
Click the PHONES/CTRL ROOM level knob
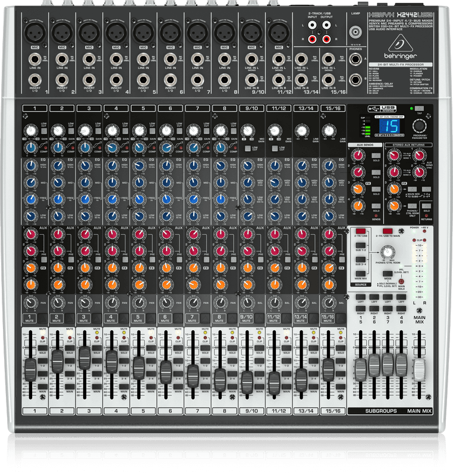(388, 252)
